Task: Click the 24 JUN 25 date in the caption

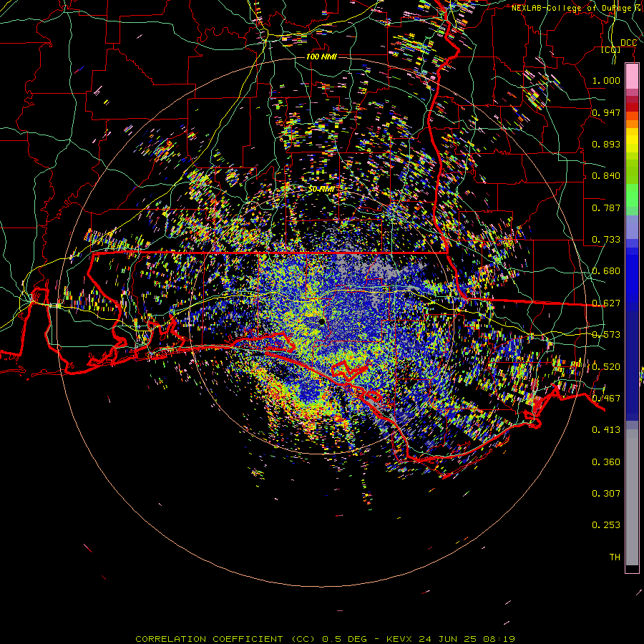Action: point(447,639)
